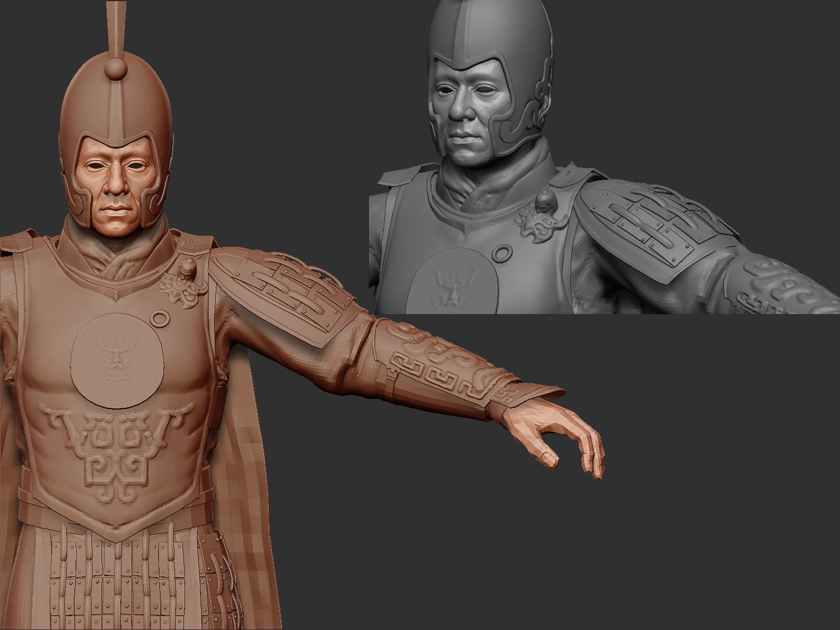840x630 pixels.
Task: Click the round chest medallion on armor
Action: (117, 360)
